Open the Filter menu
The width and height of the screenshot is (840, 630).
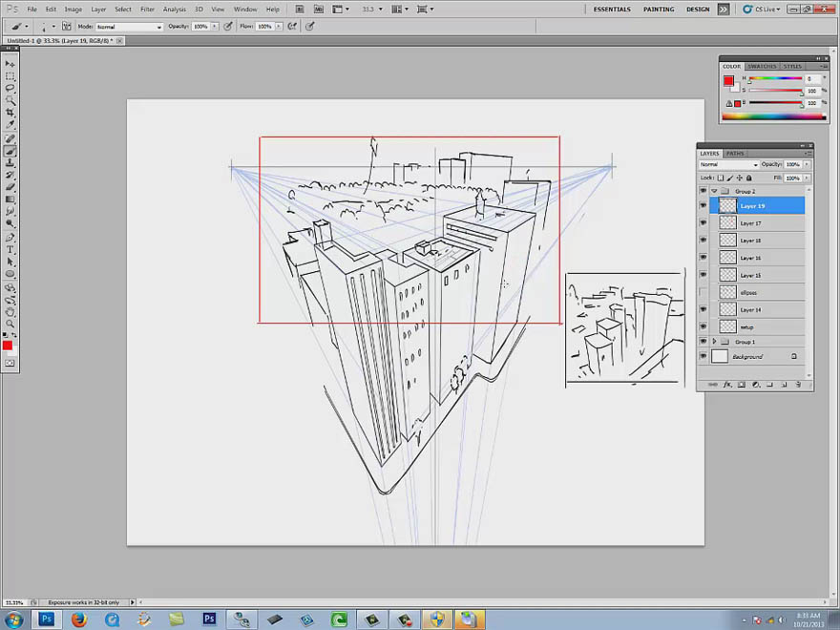point(147,10)
